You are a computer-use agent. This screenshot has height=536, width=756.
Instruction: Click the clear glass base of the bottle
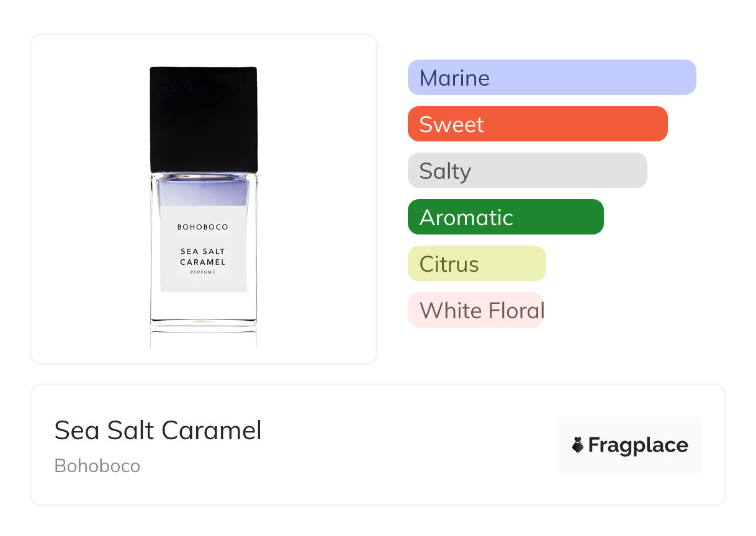(203, 308)
